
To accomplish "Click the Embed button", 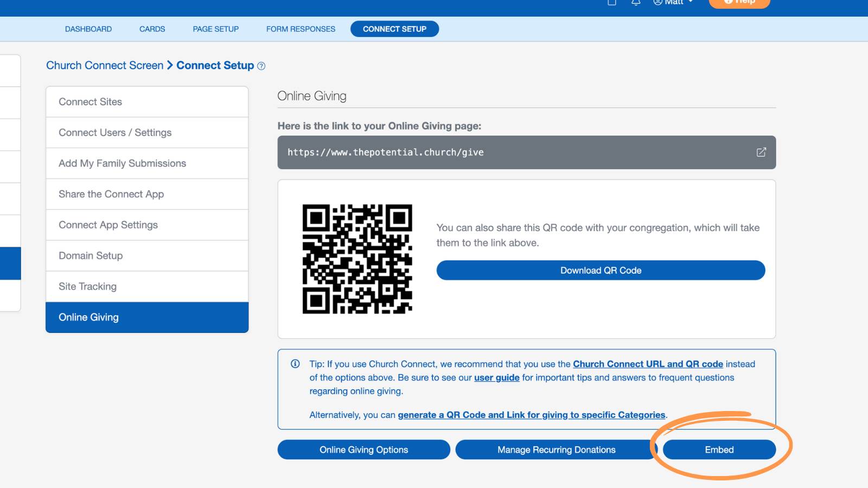I will coord(719,450).
